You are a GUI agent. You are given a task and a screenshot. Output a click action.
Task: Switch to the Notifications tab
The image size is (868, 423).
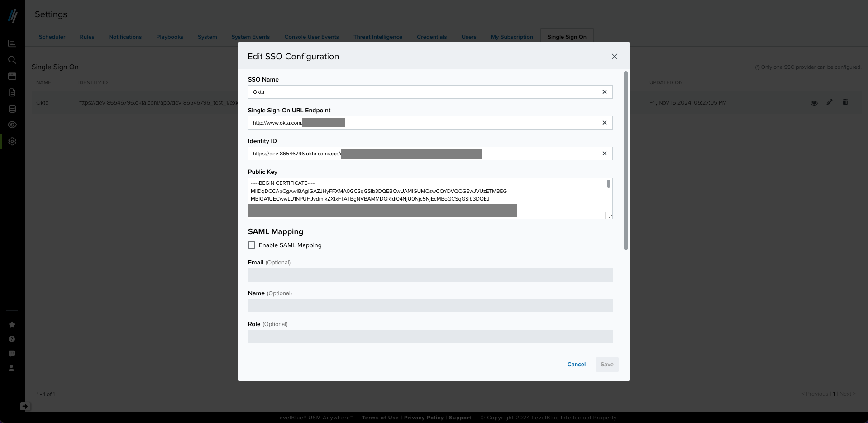[125, 37]
